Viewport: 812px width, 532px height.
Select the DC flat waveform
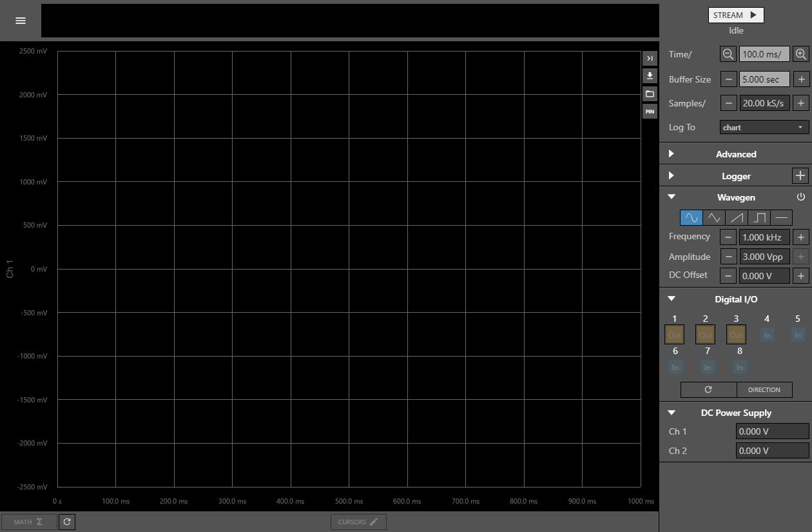pyautogui.click(x=782, y=217)
